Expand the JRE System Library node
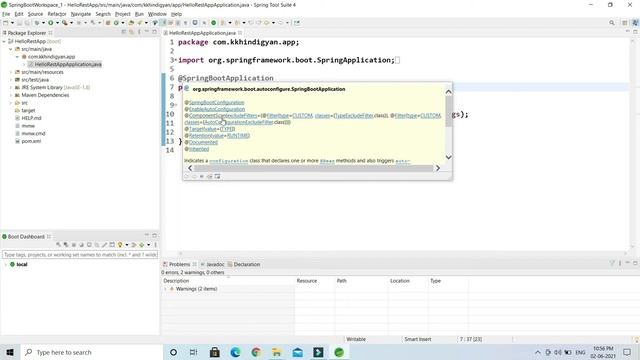This screenshot has width=640, height=360. pos(11,87)
